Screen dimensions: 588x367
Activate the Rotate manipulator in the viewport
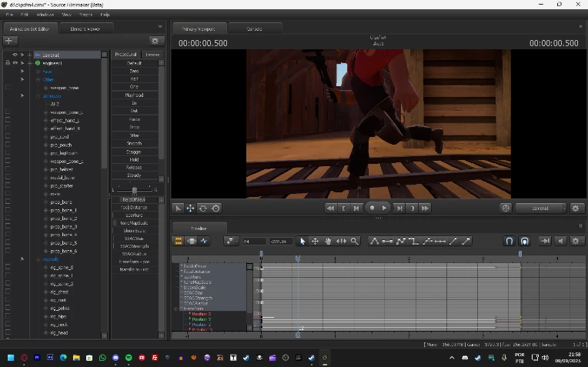tap(203, 209)
